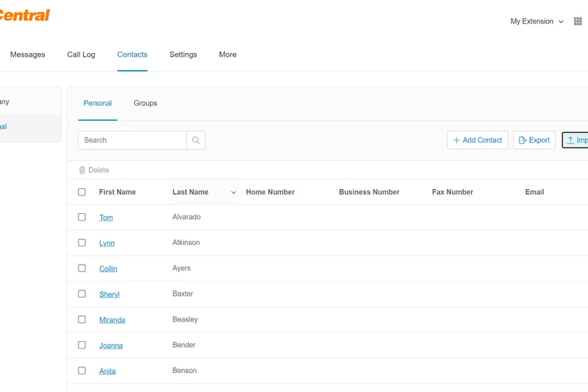Click the Business Number column header
Image resolution: width=588 pixels, height=392 pixels.
click(369, 192)
